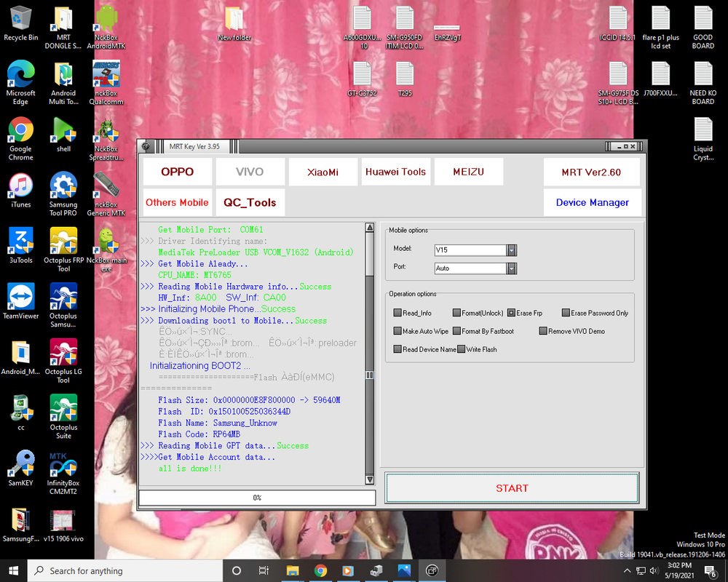Select the MEIZU tab
The image size is (728, 582).
468,172
